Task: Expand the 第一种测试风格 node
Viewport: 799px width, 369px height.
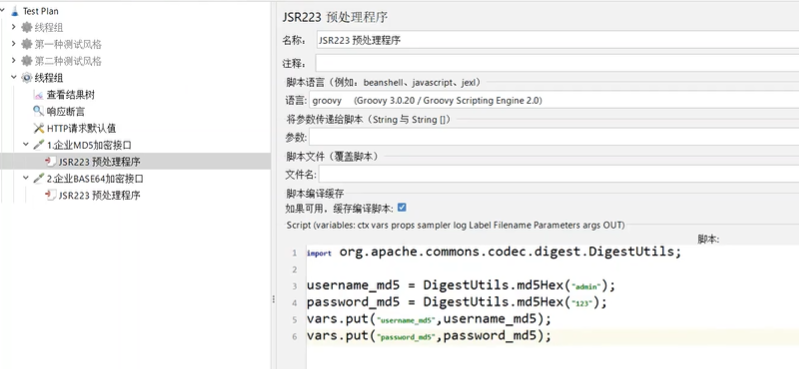Action: [x=14, y=44]
